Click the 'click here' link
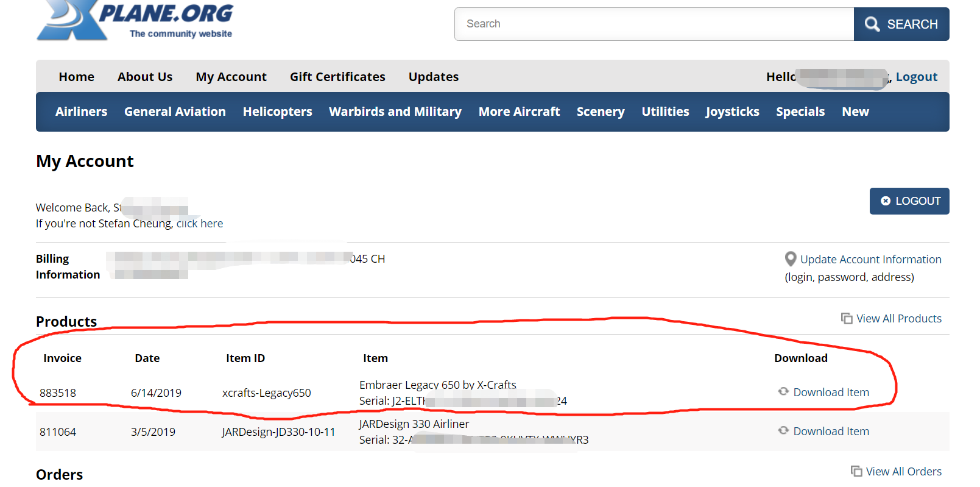This screenshot has width=980, height=487. pos(200,223)
